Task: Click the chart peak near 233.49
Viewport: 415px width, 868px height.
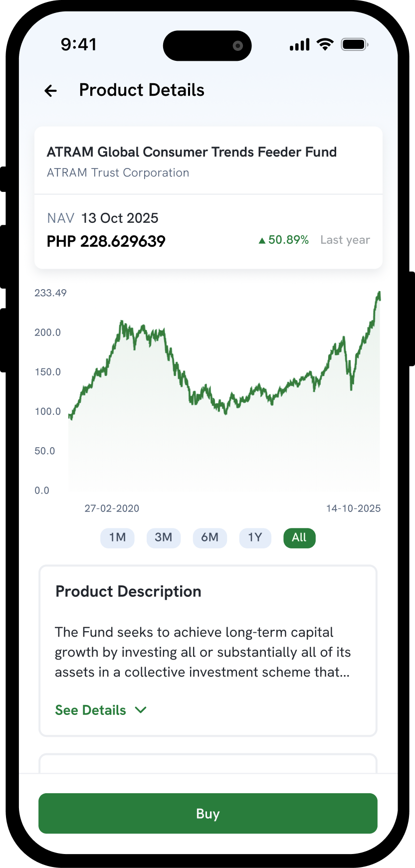Action: point(379,293)
